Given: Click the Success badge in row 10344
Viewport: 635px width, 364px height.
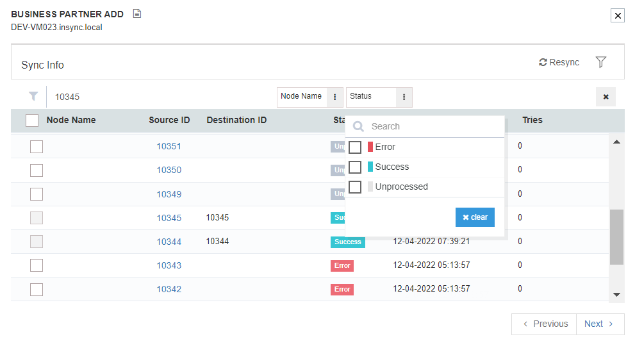Looking at the screenshot, I should pyautogui.click(x=348, y=242).
